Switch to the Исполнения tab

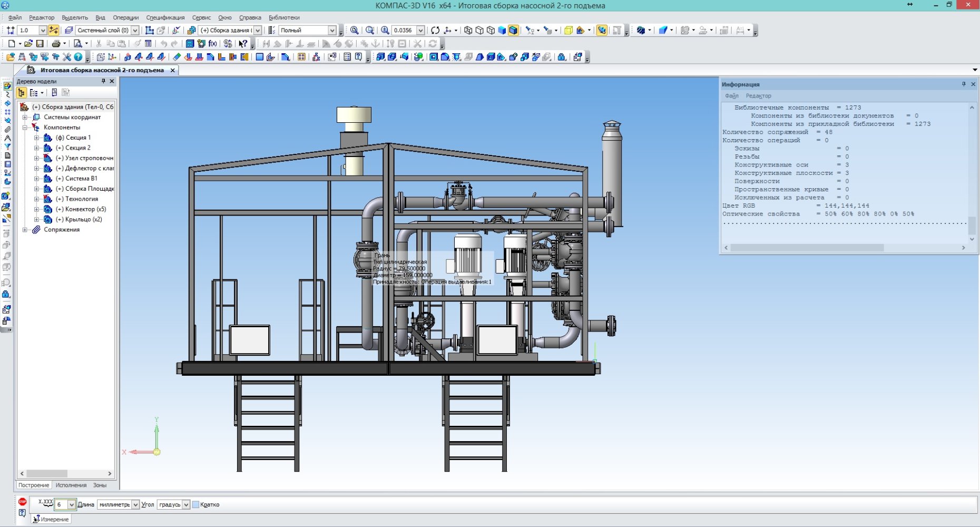point(71,485)
